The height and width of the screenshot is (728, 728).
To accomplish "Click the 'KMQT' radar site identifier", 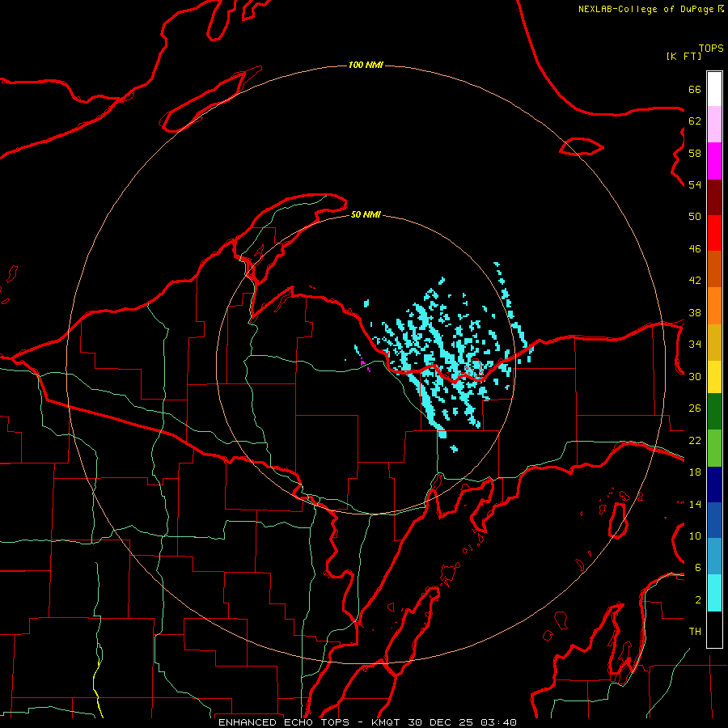I will point(387,722).
